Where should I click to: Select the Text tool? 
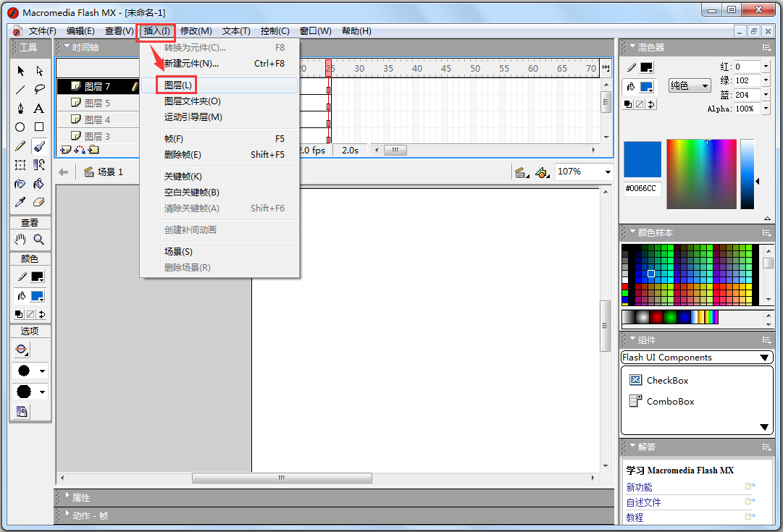tap(39, 109)
